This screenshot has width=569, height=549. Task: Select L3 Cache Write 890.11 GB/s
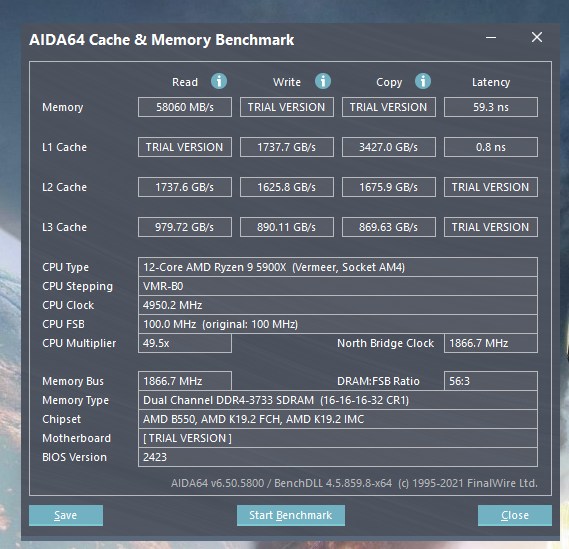(x=287, y=227)
